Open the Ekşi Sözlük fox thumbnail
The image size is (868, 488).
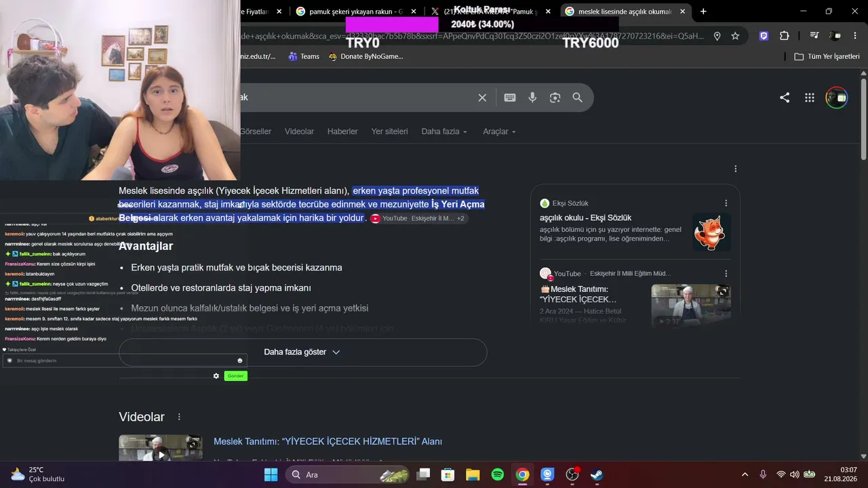click(x=711, y=232)
